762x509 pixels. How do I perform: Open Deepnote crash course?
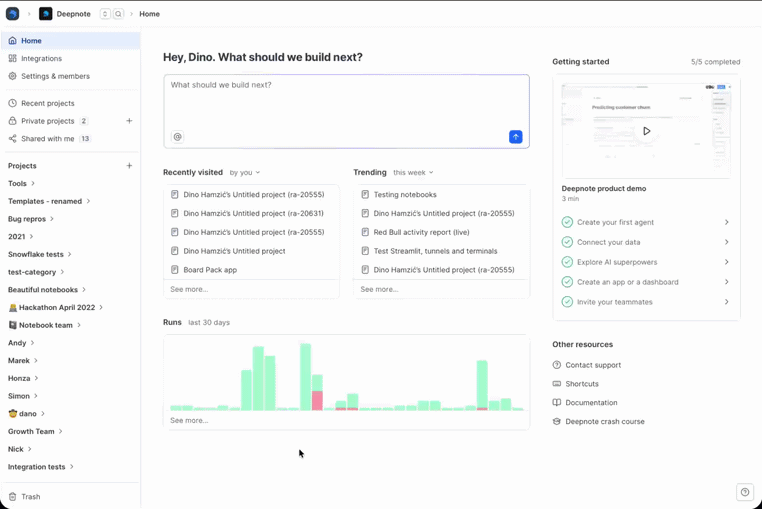[599, 421]
